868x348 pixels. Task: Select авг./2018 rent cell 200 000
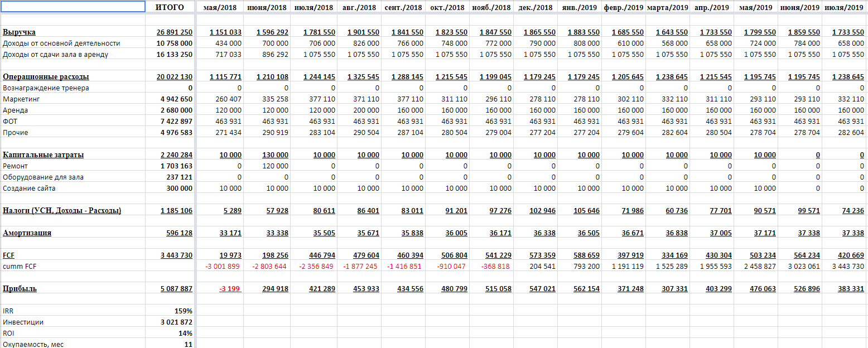point(359,110)
